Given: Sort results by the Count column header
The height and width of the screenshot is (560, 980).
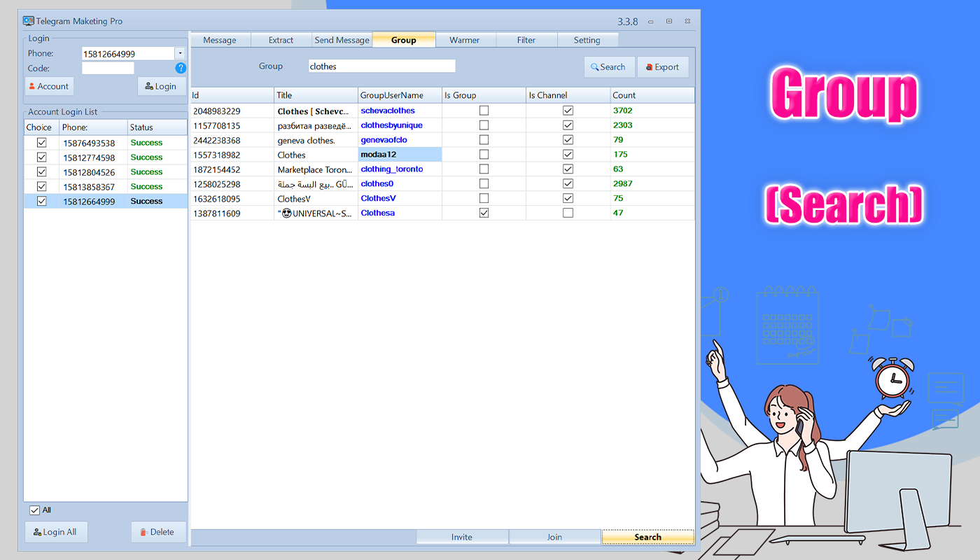Looking at the screenshot, I should (652, 95).
